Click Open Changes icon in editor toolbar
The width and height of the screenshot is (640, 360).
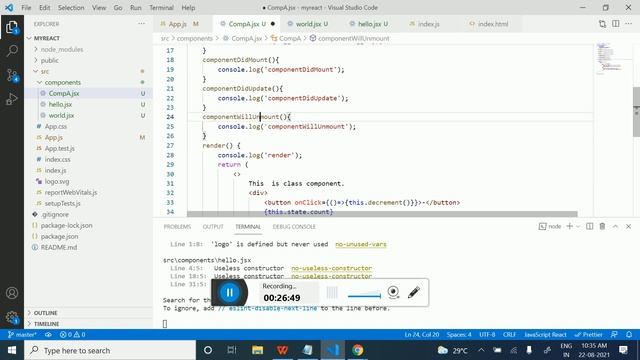pos(602,24)
